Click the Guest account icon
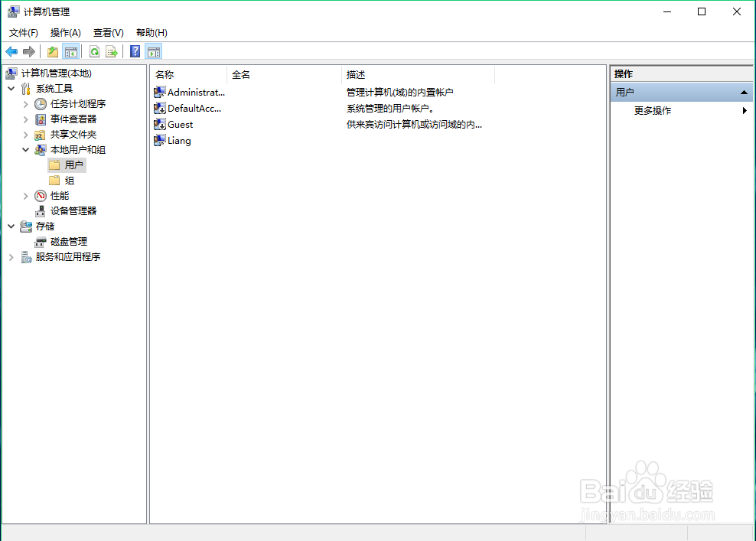Image resolution: width=756 pixels, height=541 pixels. coord(160,125)
